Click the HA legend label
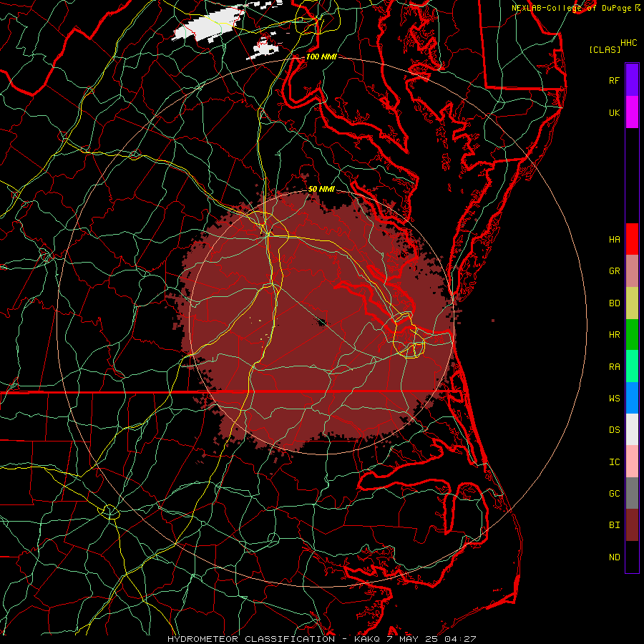The image size is (644, 644). coord(615,239)
